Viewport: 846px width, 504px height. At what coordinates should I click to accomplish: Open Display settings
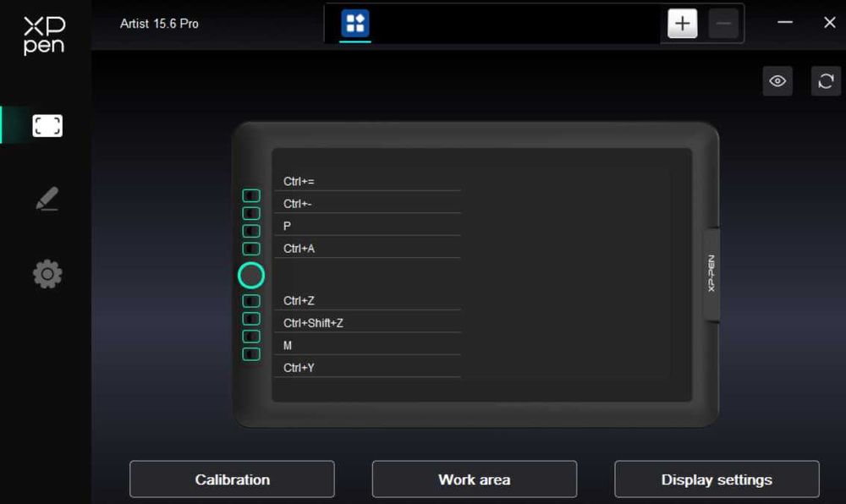pos(717,479)
